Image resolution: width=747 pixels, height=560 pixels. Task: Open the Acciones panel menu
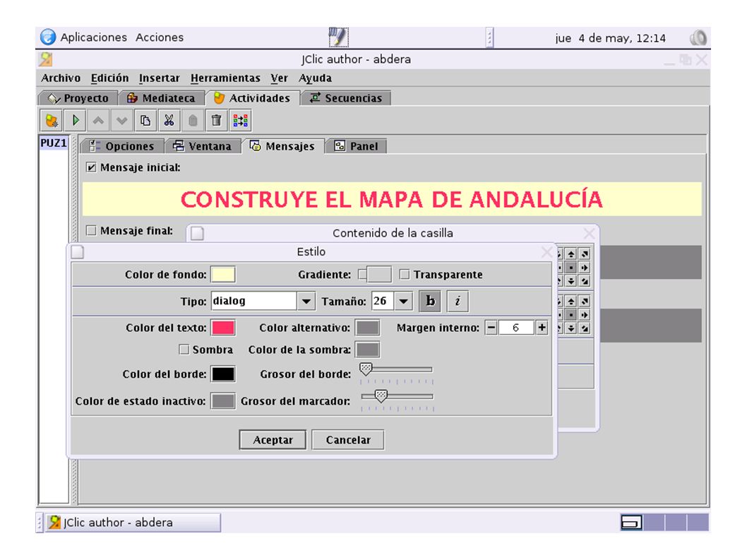point(160,37)
